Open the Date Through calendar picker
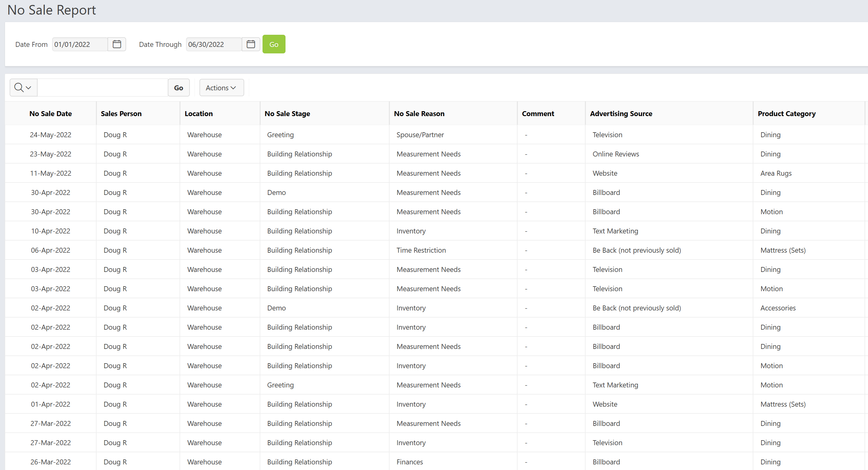Viewport: 868px width, 470px height. click(251, 44)
